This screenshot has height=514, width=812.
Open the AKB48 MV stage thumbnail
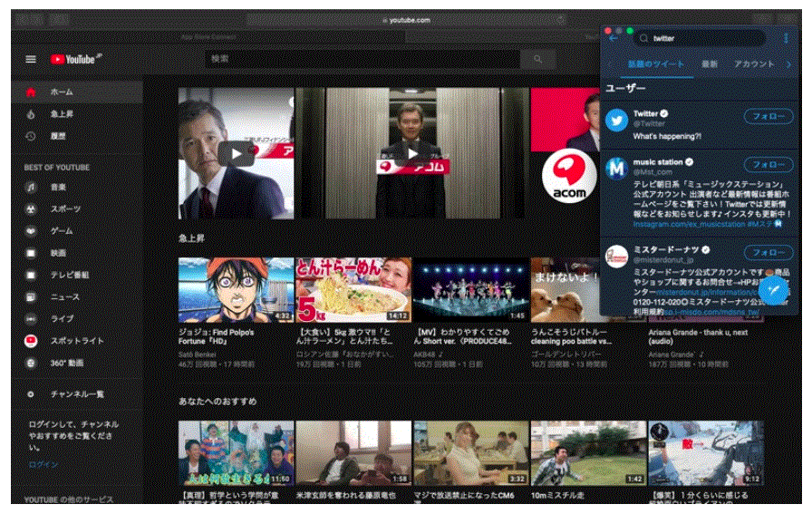point(471,290)
